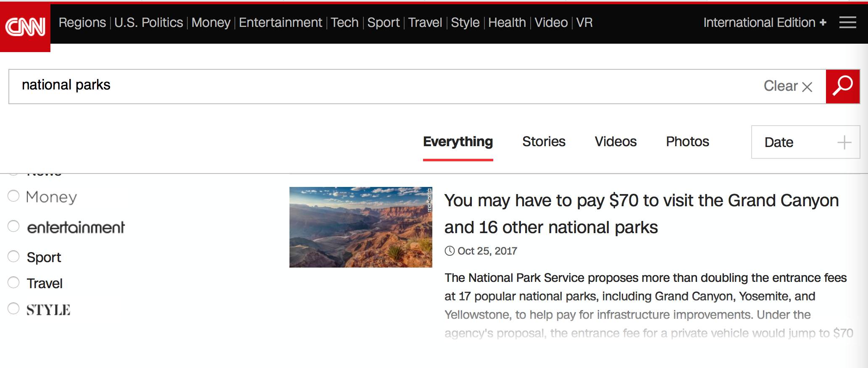
Task: Switch to the Photos results tab
Action: tap(687, 142)
